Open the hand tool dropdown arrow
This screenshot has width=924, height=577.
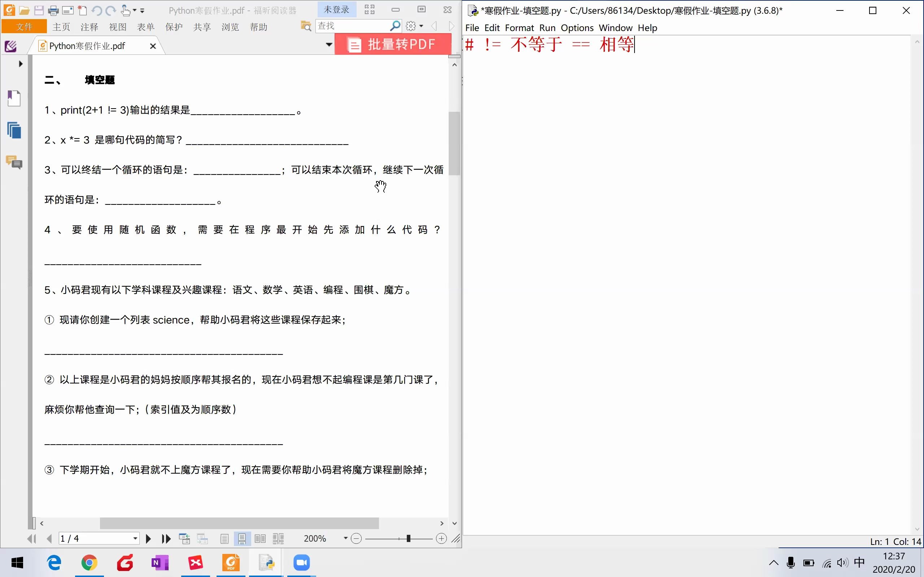point(134,10)
